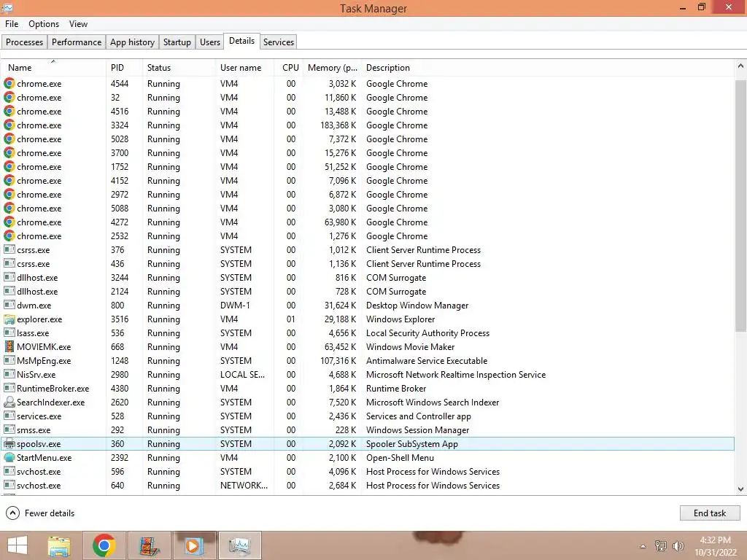Click the SearchIndexer.exe magnifier icon
This screenshot has height=560, width=747.
point(9,402)
